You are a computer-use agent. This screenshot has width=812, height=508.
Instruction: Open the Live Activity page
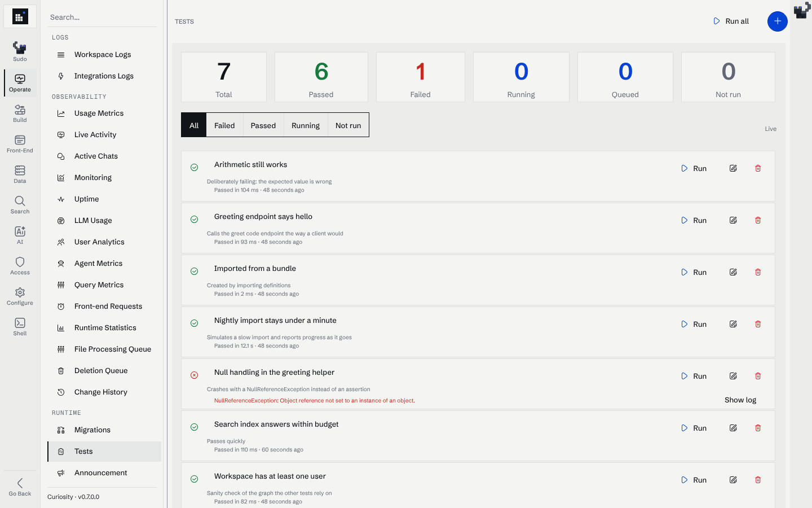click(104, 135)
